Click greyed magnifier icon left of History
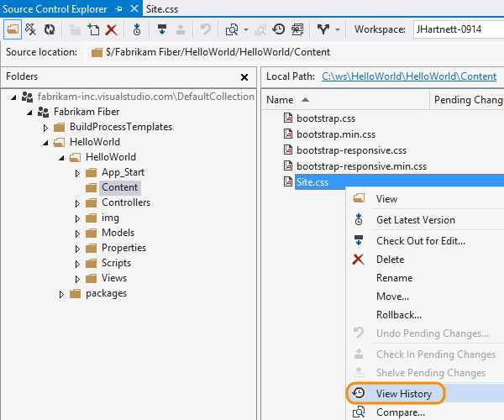 tap(260, 30)
